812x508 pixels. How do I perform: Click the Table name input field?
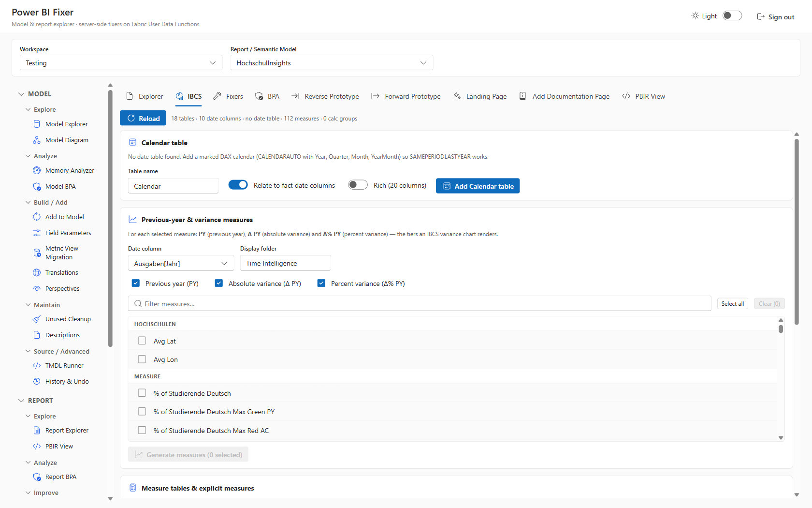click(x=173, y=186)
